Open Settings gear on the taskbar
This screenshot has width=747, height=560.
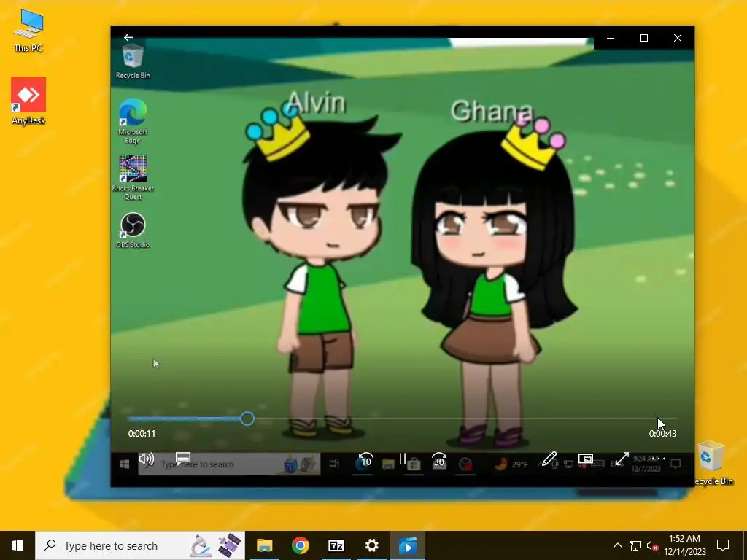[371, 545]
